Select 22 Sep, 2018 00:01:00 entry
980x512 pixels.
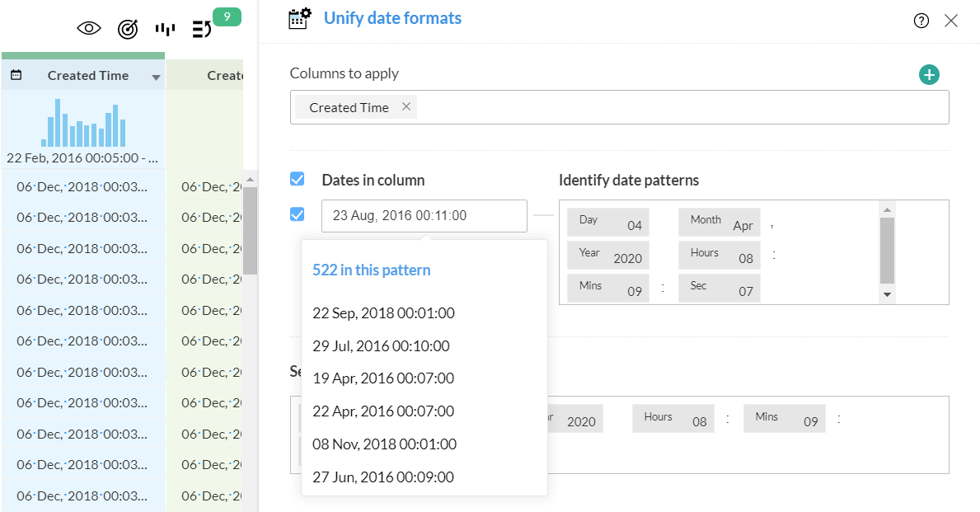tap(383, 313)
